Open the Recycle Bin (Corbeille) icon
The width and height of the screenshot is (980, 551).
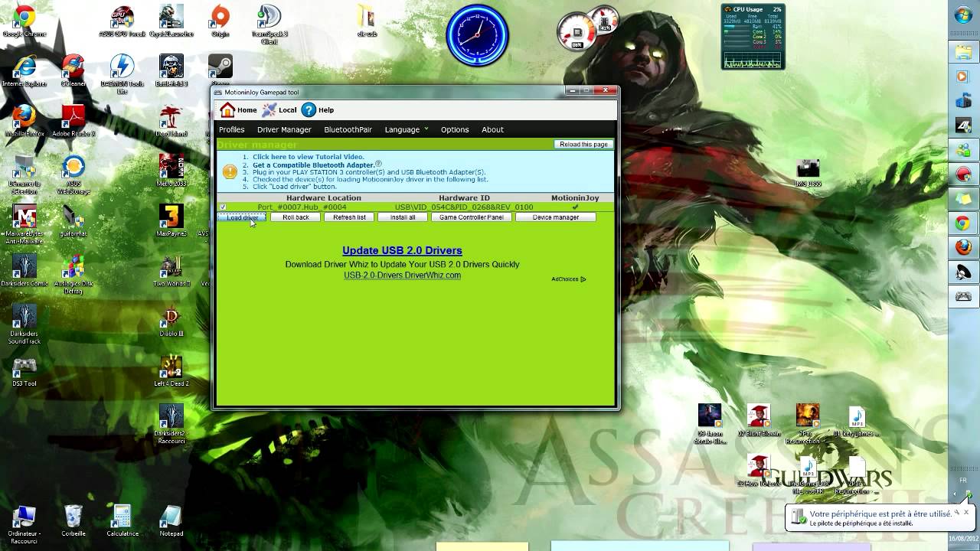coord(73,517)
